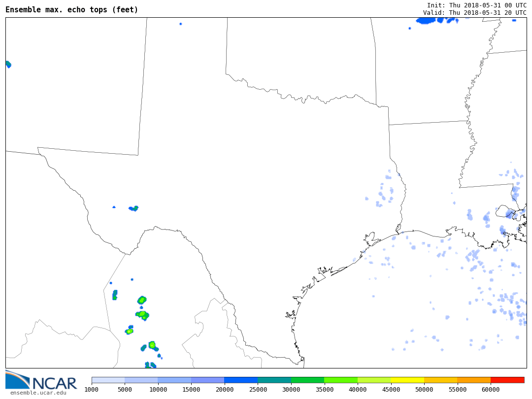The image size is (532, 399).
Task: Click the 25000 colorbar tick label
Action: pos(258,390)
